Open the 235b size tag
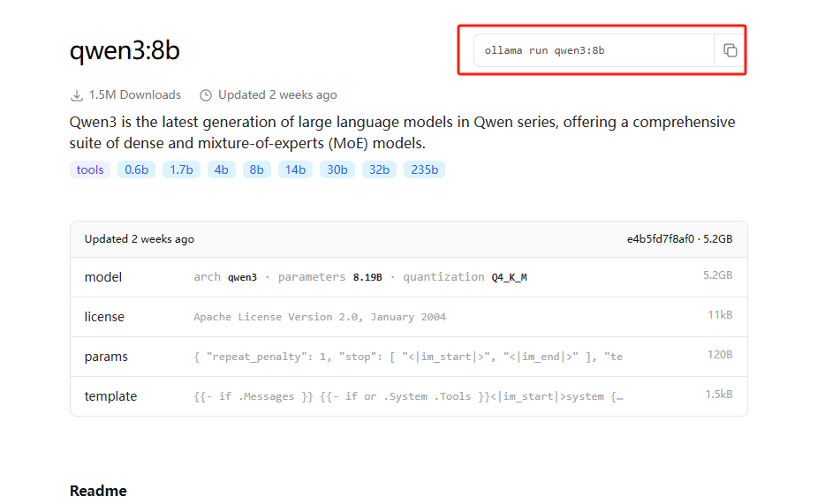825x504 pixels. pyautogui.click(x=424, y=169)
